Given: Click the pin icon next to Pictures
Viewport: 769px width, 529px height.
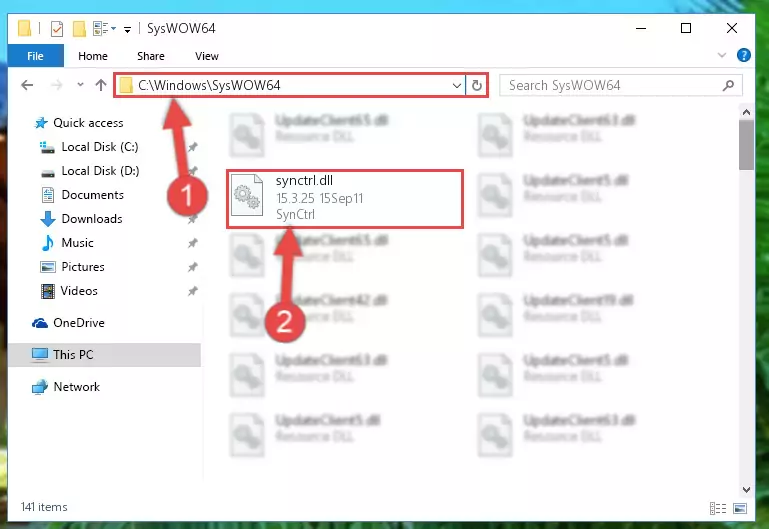Looking at the screenshot, I should (x=193, y=267).
